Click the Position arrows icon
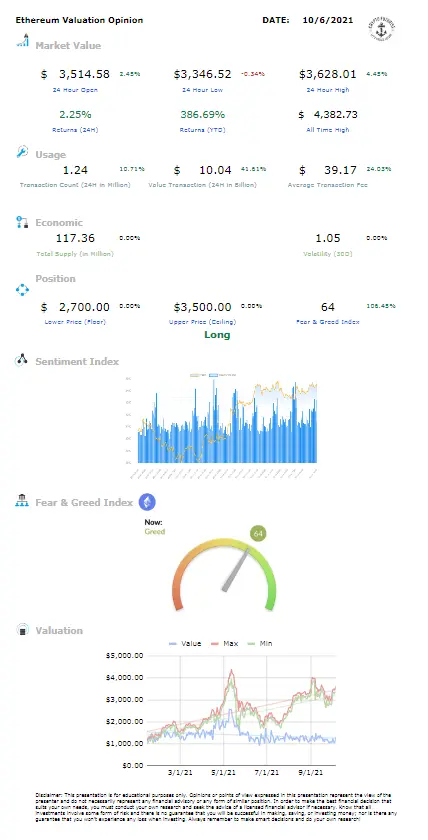This screenshot has height=840, width=428. (22, 290)
